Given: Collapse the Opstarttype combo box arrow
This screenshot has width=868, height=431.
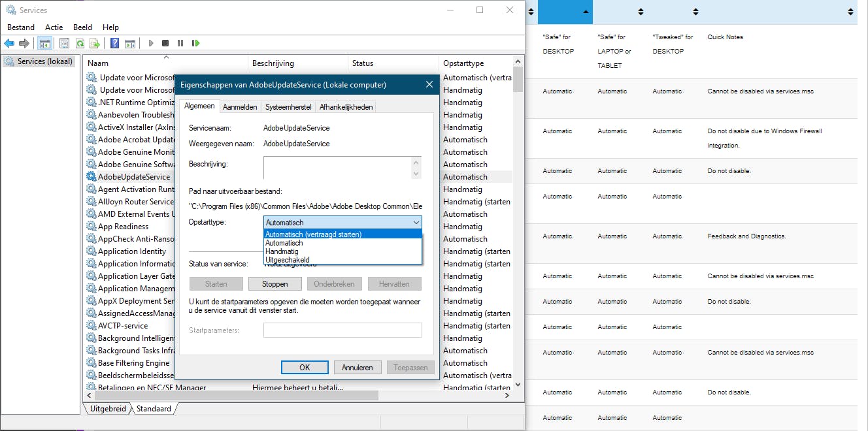Looking at the screenshot, I should [416, 223].
